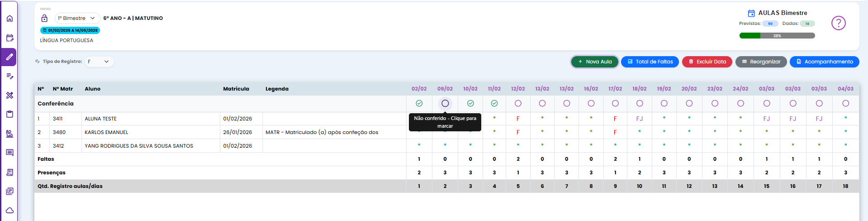Click the 17/02 date column header
This screenshot has height=221, width=868.
[x=615, y=89]
